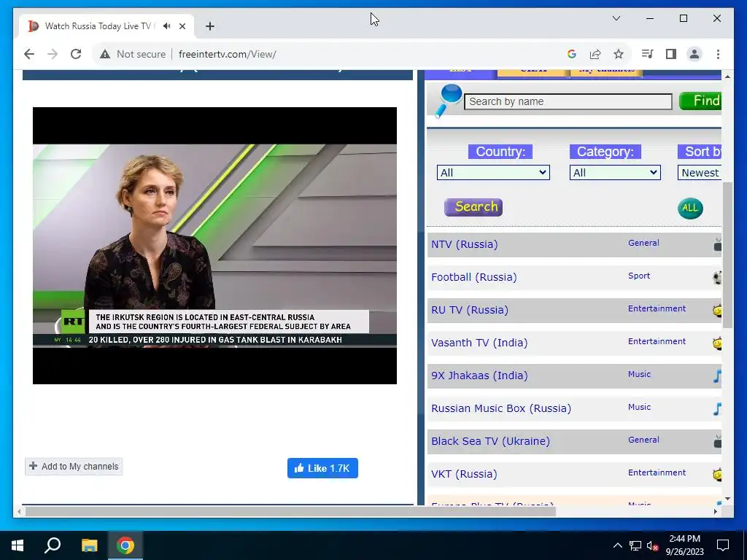Click the magnifying glass search icon
The width and height of the screenshot is (747, 560).
coord(448,101)
